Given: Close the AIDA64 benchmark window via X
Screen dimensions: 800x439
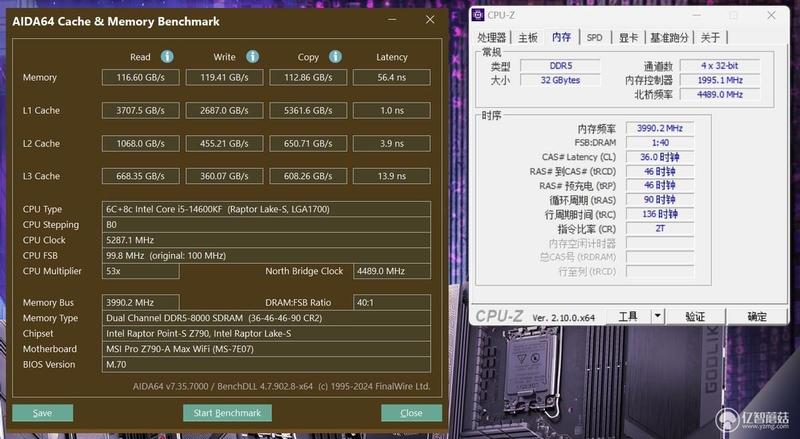Looking at the screenshot, I should (x=430, y=19).
